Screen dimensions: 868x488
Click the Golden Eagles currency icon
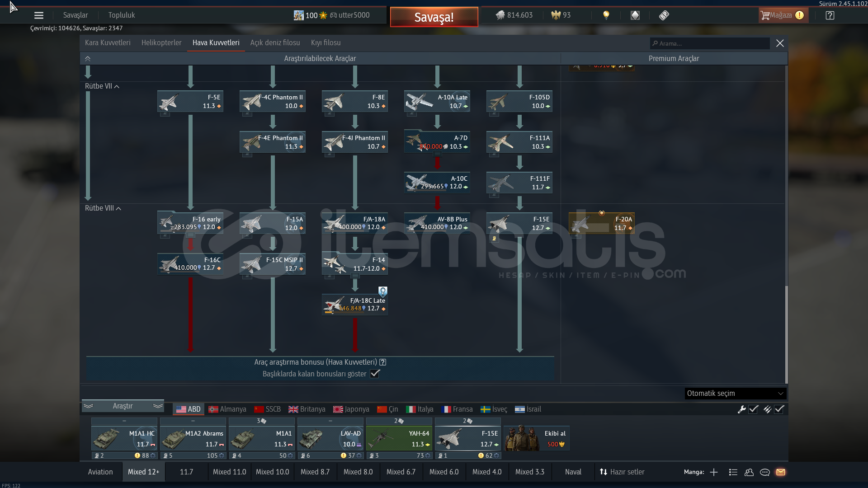pyautogui.click(x=556, y=15)
